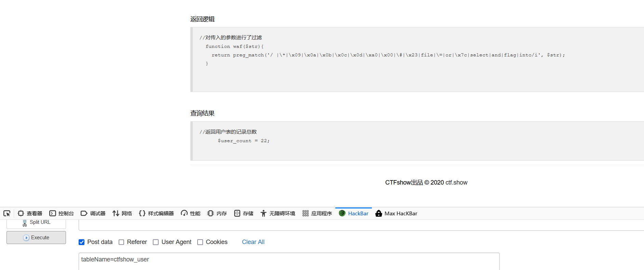Open the 查看器 inspector tab
The width and height of the screenshot is (644, 270).
point(30,213)
